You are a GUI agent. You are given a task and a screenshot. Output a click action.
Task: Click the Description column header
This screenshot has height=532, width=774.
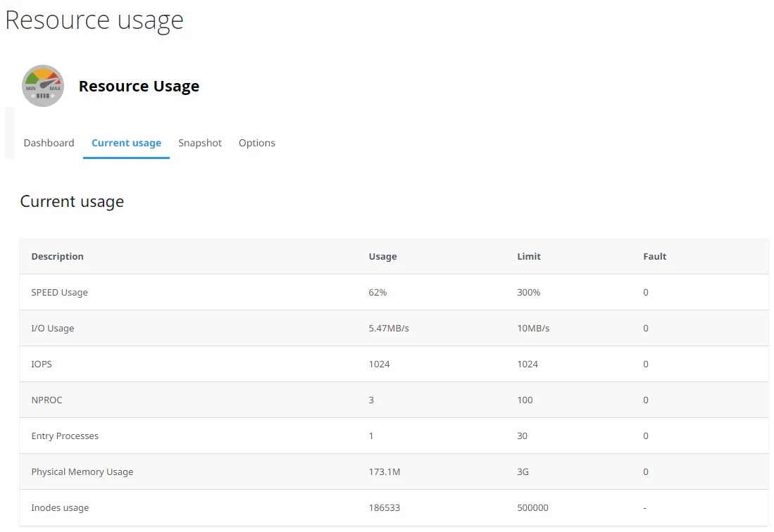coord(57,257)
